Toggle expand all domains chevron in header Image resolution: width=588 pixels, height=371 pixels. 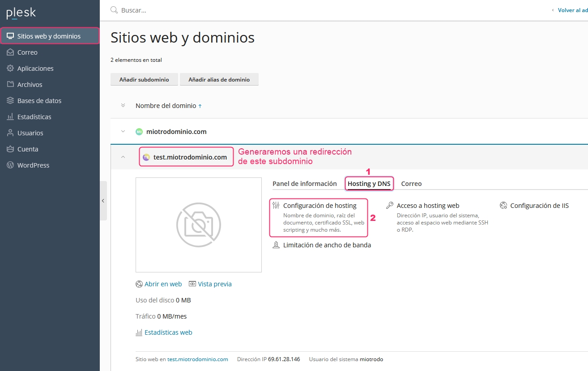tap(123, 106)
